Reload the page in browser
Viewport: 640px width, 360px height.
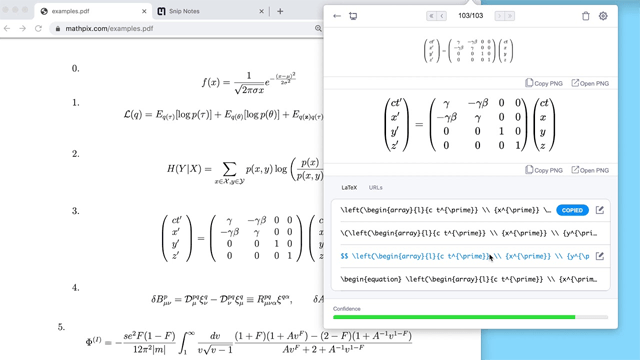tap(38, 29)
